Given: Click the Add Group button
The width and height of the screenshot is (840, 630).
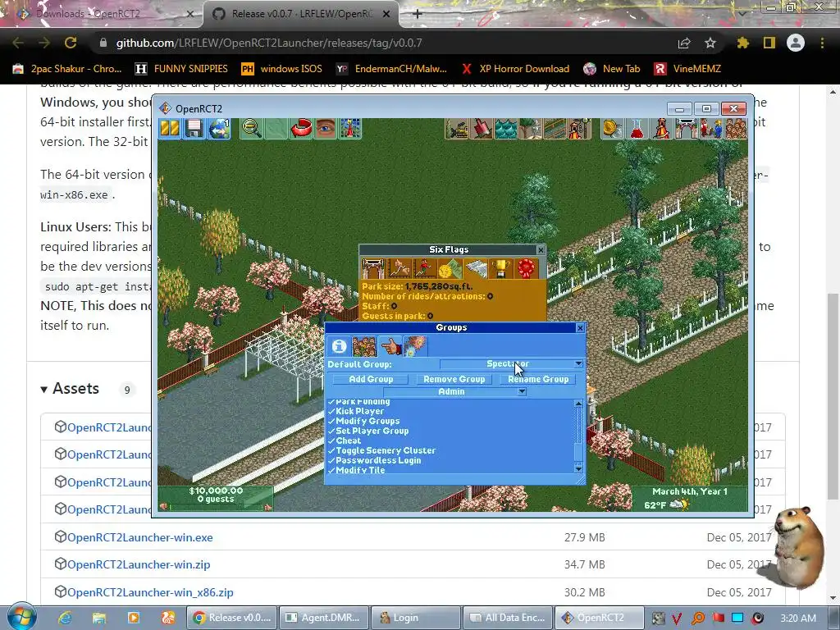Looking at the screenshot, I should [371, 379].
